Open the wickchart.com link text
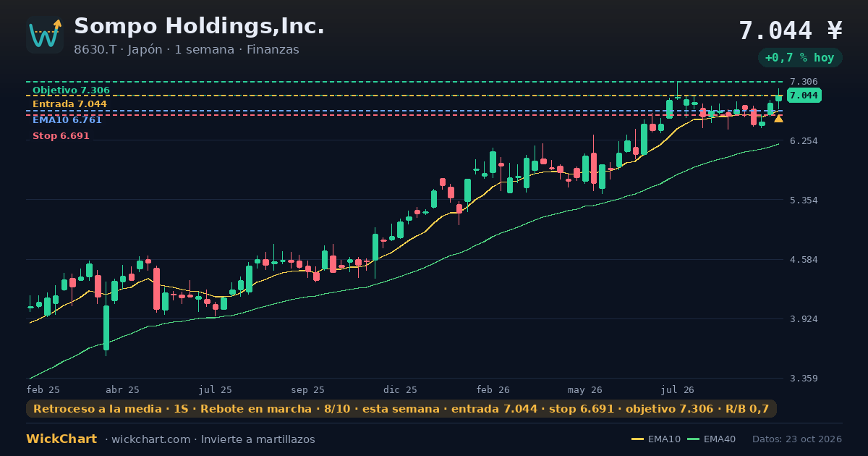This screenshot has height=456, width=868. click(x=151, y=439)
